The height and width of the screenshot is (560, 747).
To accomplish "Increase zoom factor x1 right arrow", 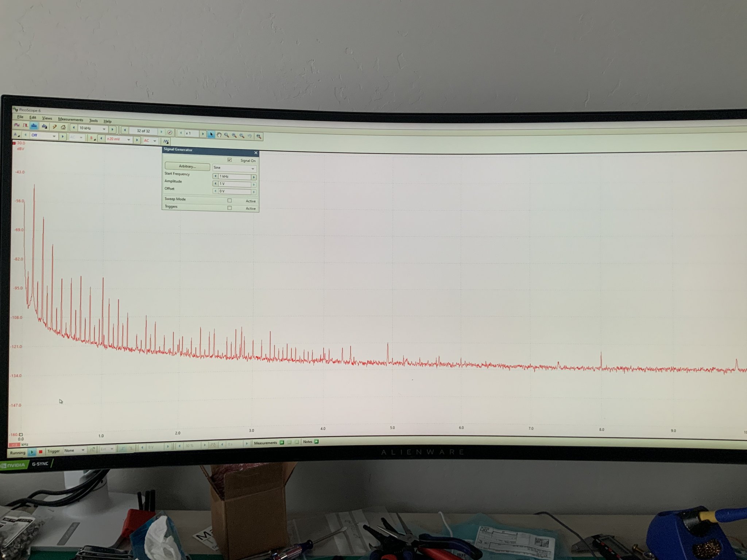I will [x=203, y=134].
